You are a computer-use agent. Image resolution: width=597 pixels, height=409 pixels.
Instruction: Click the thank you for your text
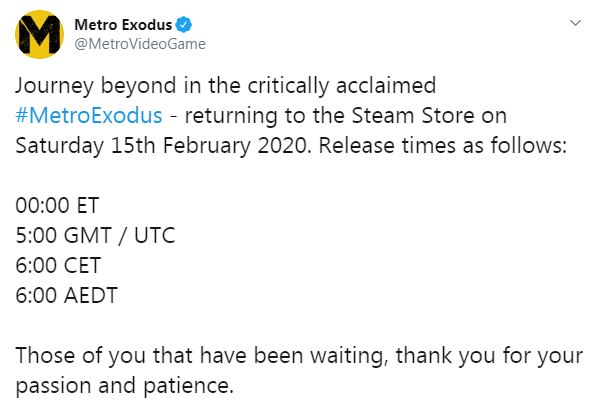[489, 356]
